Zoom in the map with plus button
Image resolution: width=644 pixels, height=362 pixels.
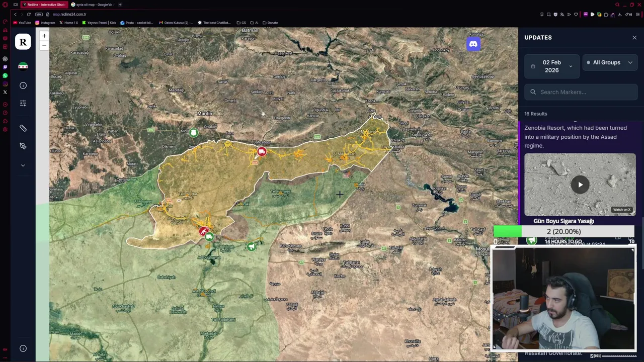[44, 36]
